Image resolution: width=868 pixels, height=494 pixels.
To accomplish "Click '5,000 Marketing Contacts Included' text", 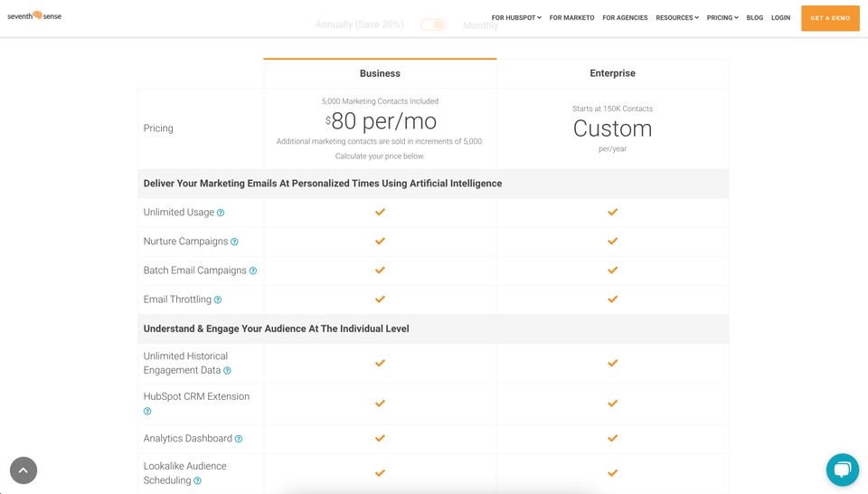I will 380,101.
